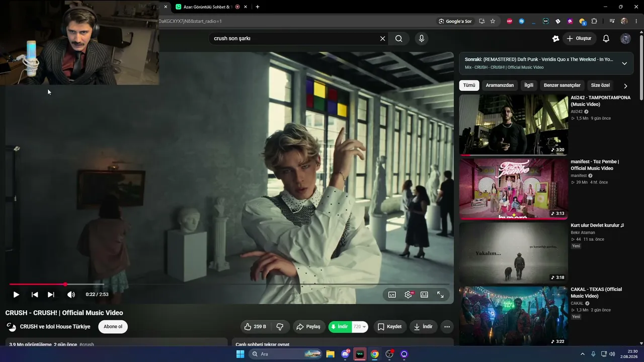Open the more actions three-dot menu
This screenshot has width=644, height=362.
[447, 327]
